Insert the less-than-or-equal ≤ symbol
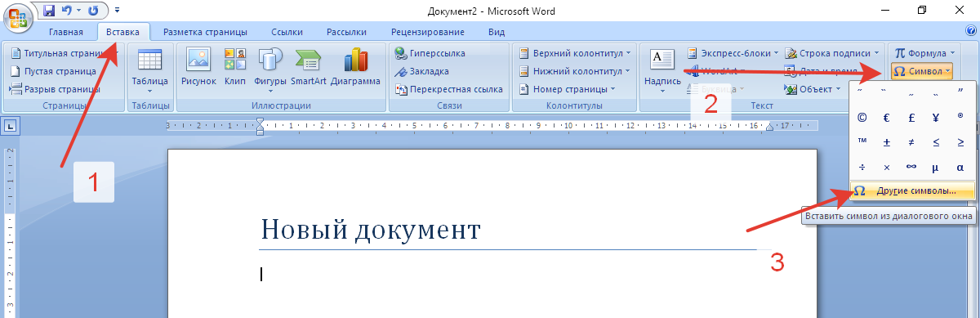The height and width of the screenshot is (318, 980). tap(935, 142)
